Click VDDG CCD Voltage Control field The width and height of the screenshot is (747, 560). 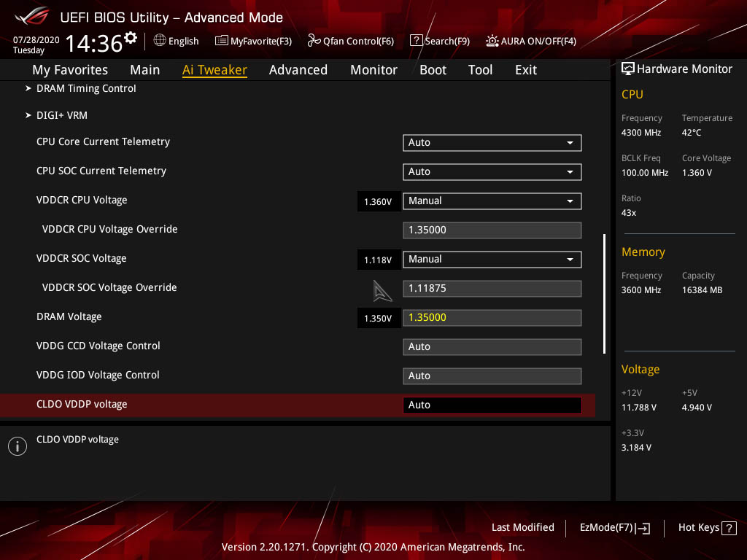tap(492, 346)
